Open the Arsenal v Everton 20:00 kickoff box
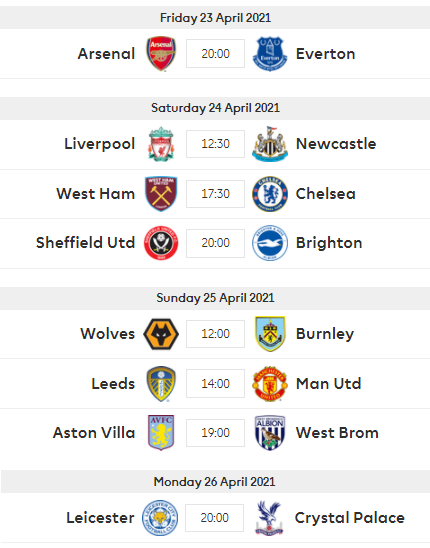Screen dimensions: 430x548 215,53
